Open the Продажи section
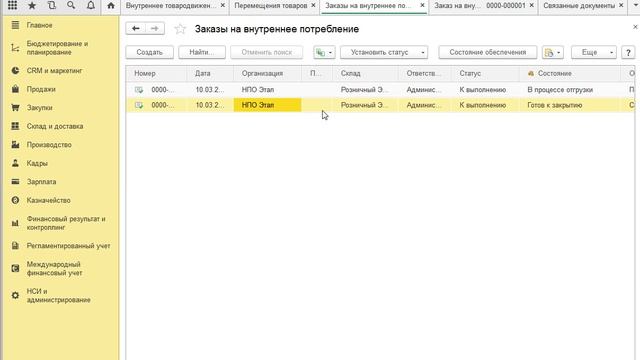 pos(41,89)
